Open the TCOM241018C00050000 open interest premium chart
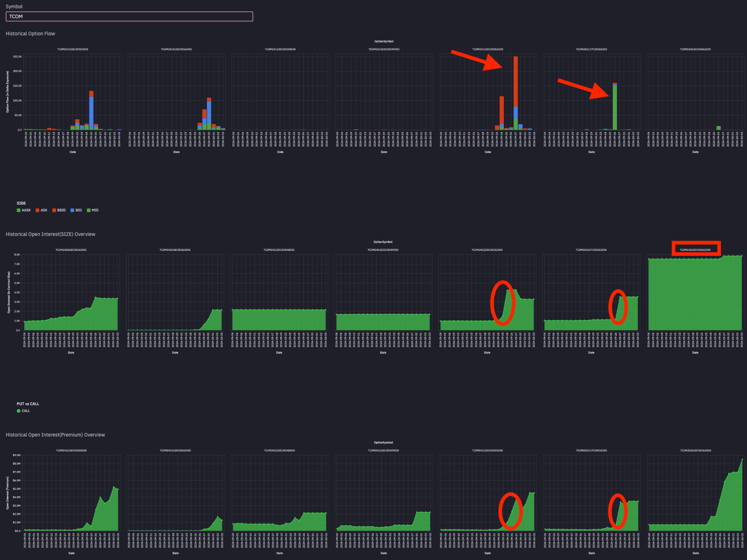This screenshot has width=747, height=560. pos(72,493)
